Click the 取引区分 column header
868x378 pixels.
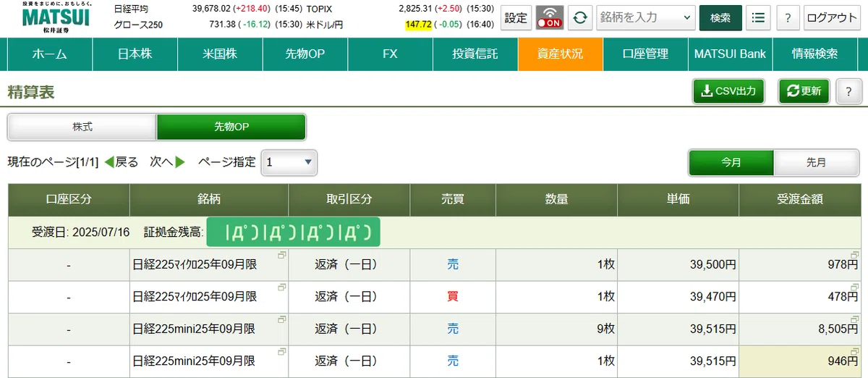pyautogui.click(x=349, y=199)
